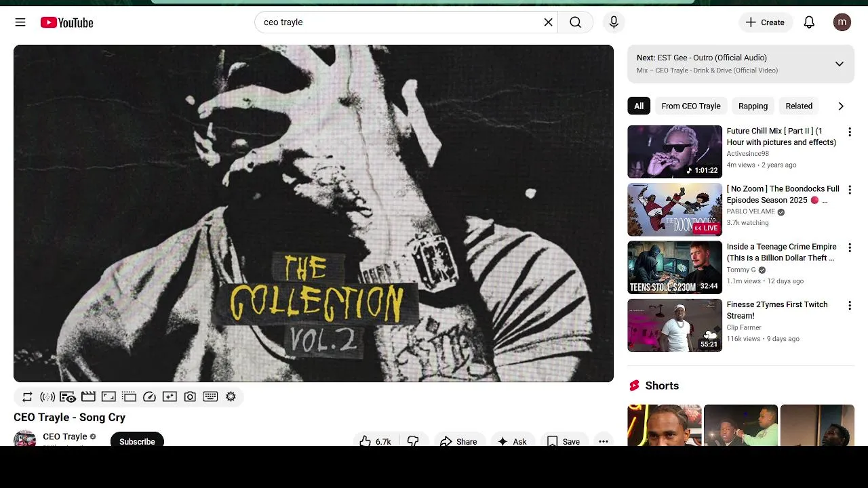Open account avatar menu
The height and width of the screenshot is (488, 868).
842,22
